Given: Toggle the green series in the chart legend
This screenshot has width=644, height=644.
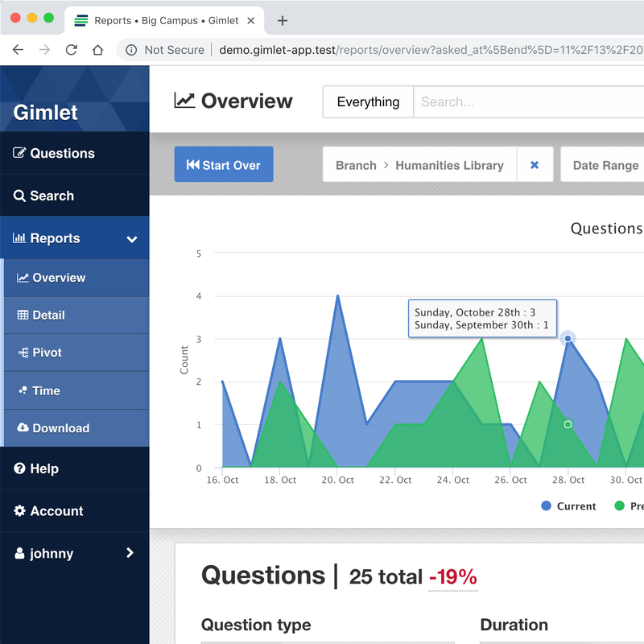Looking at the screenshot, I should pos(631,506).
